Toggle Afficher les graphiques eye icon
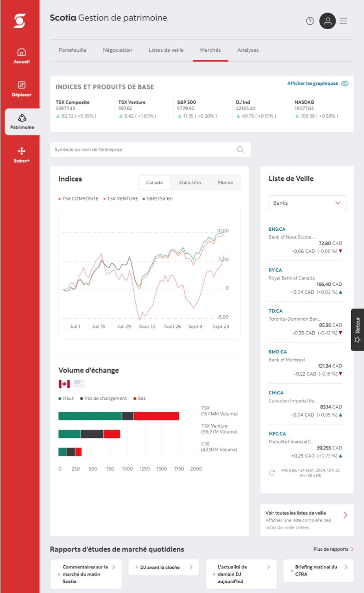Screen dimensions: 364x593 (x=345, y=84)
